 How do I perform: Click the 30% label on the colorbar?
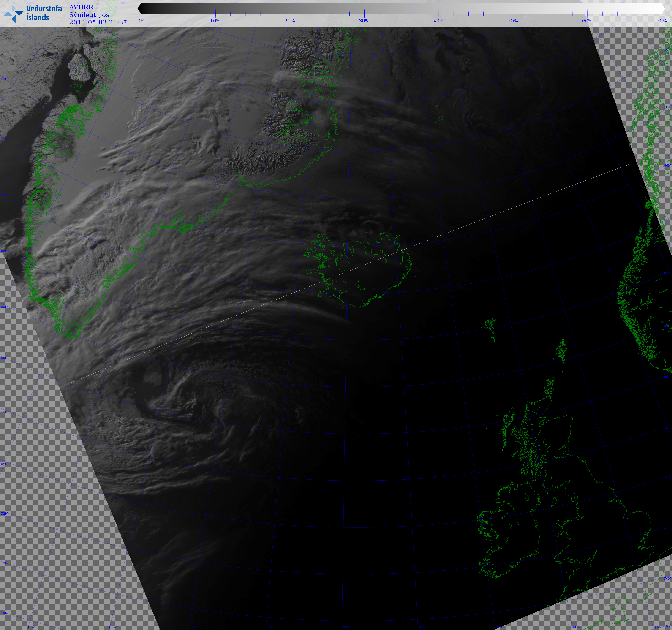point(364,21)
